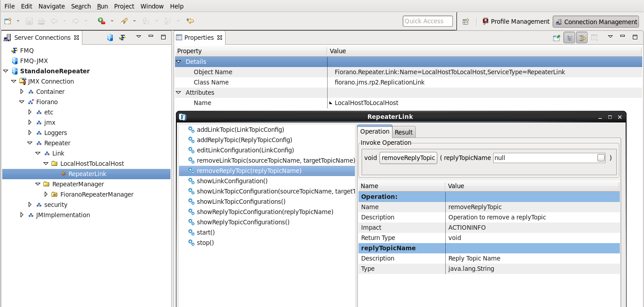Toggle Show Categories in Properties view
The width and height of the screenshot is (644, 307).
point(569,38)
